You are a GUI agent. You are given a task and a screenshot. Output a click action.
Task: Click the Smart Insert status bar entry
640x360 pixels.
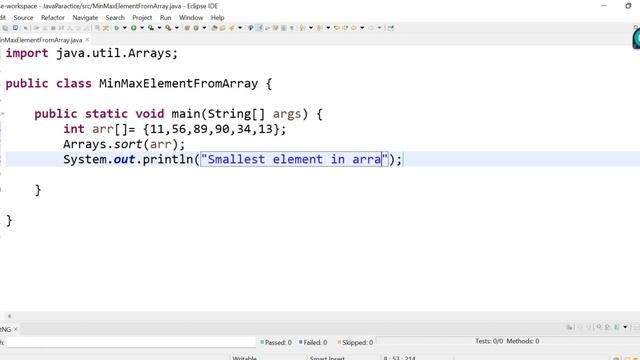click(327, 358)
